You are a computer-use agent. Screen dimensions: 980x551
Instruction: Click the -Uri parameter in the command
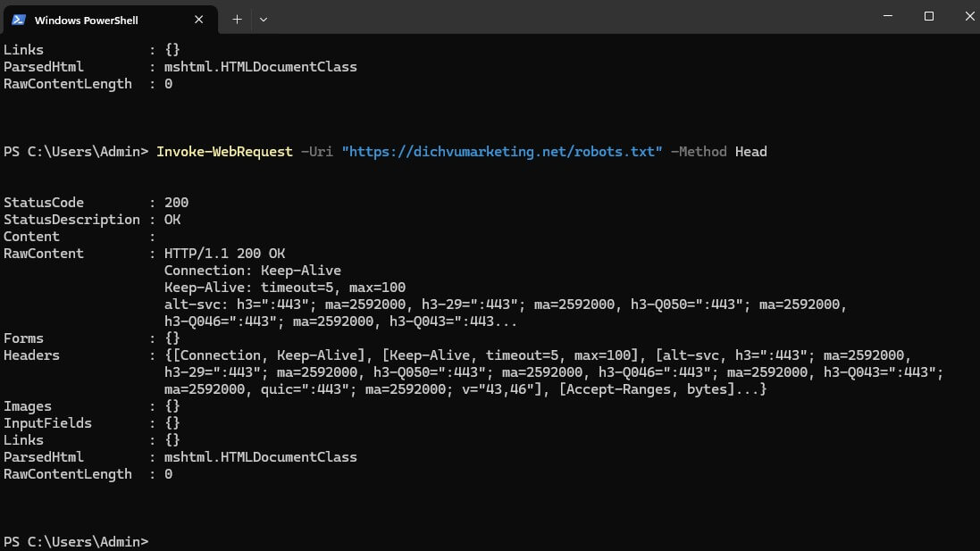pyautogui.click(x=317, y=152)
